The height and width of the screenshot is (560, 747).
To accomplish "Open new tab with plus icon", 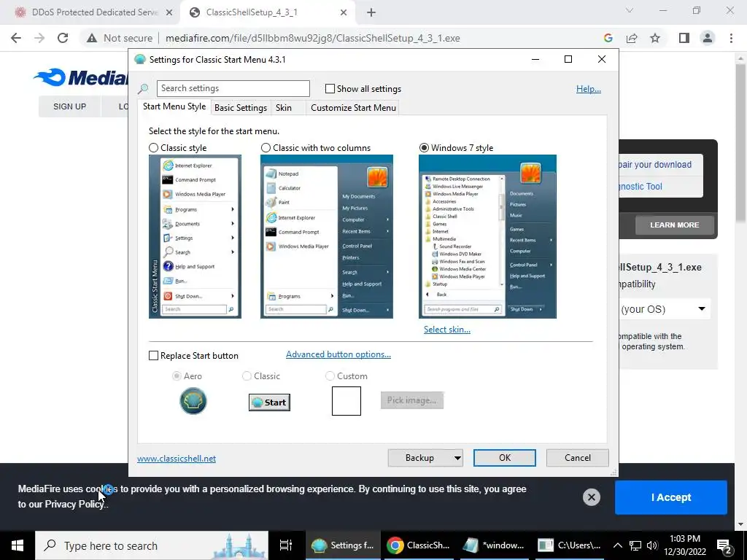I will 371,12.
